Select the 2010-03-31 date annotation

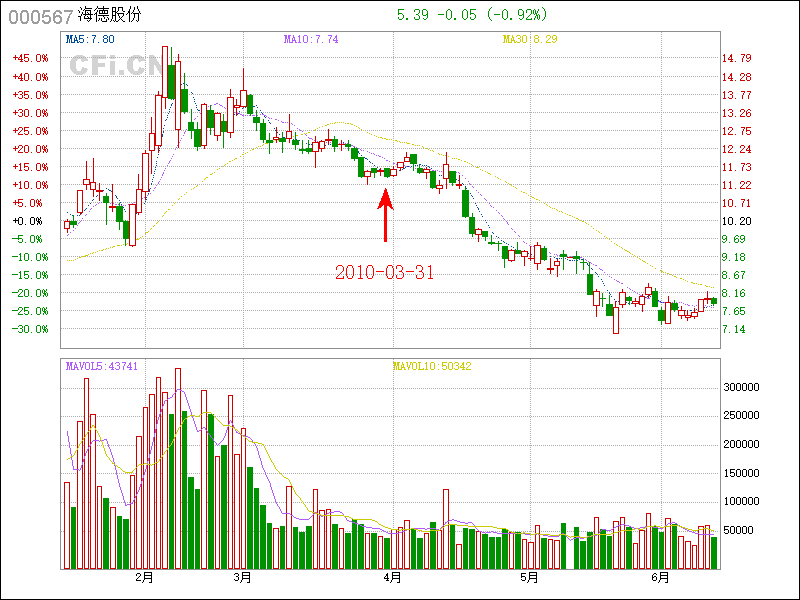(384, 272)
